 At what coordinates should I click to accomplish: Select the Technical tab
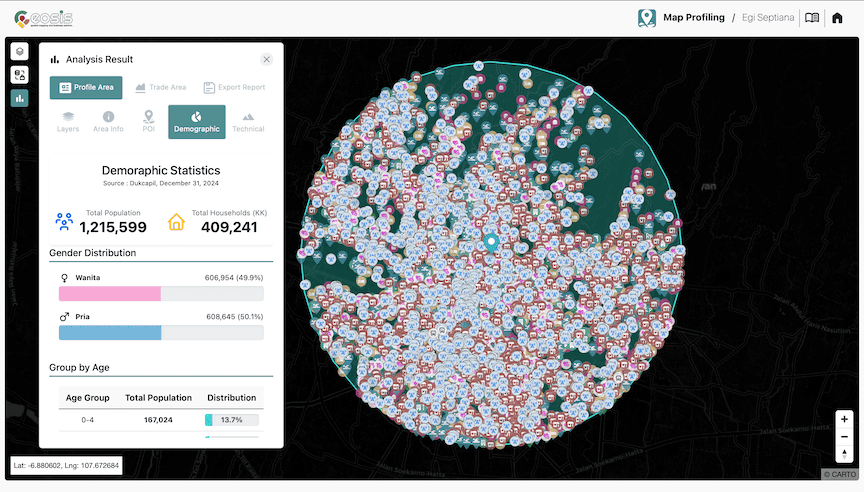(x=248, y=121)
